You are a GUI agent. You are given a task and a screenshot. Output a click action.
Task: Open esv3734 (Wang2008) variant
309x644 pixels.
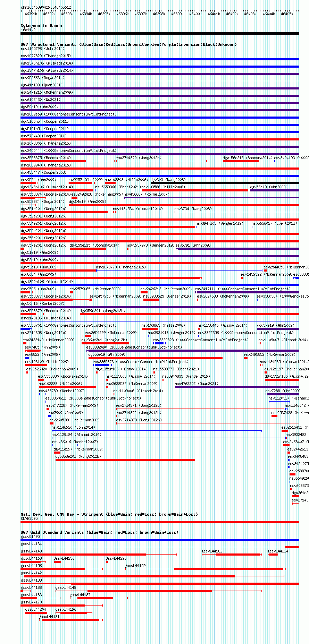(193, 209)
